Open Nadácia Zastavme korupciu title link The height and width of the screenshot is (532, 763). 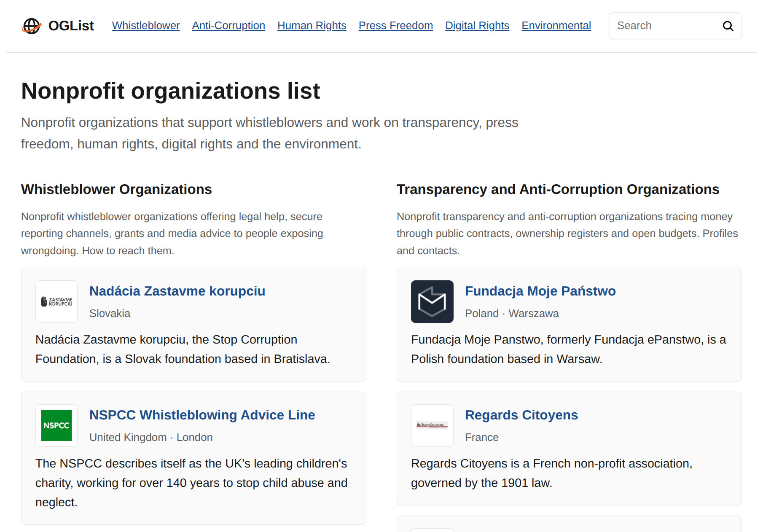pyautogui.click(x=177, y=291)
